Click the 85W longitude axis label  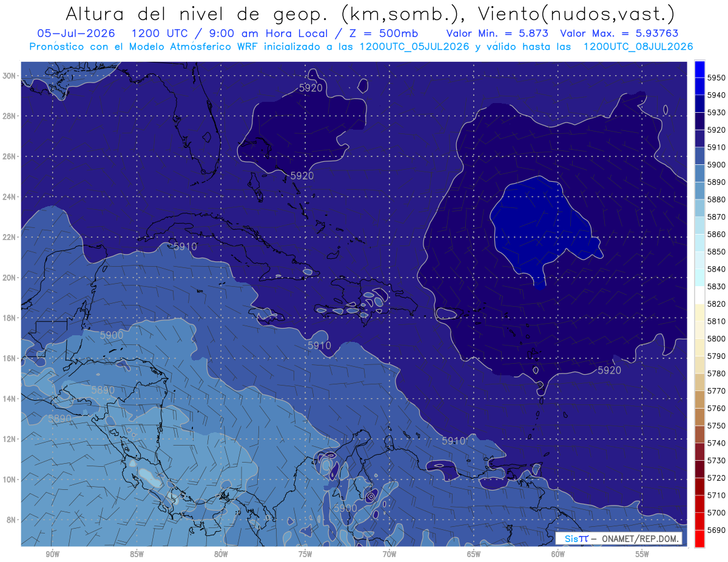coord(136,554)
